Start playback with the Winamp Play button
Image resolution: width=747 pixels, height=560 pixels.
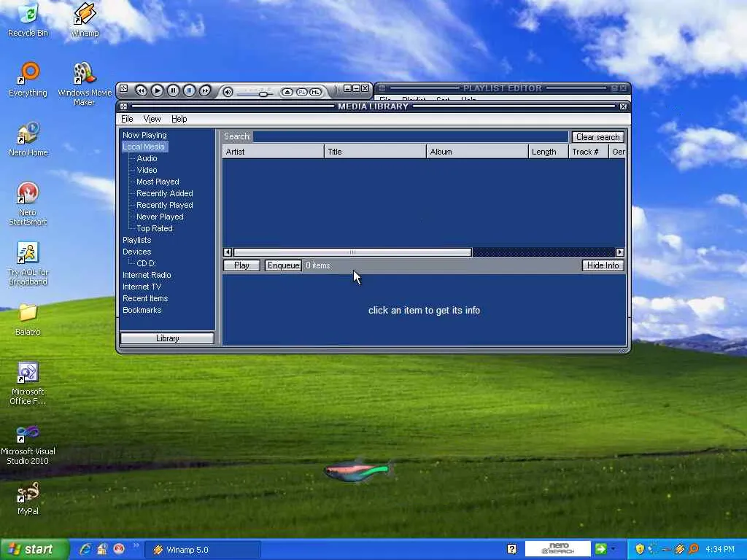(x=158, y=90)
